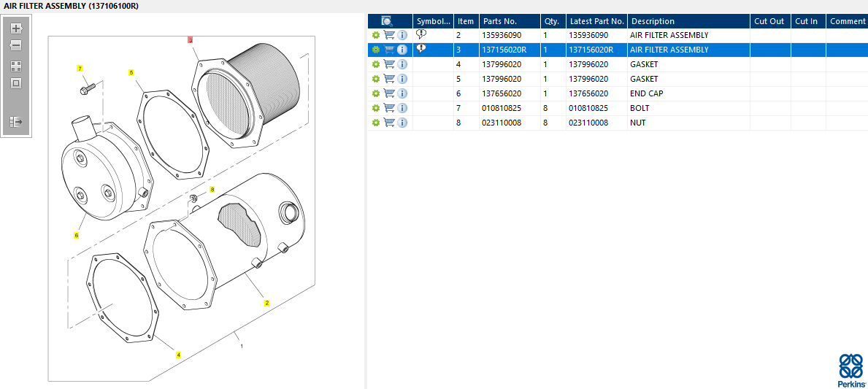868x389 pixels.
Task: Sort by the Parts No. column header
Action: (x=510, y=21)
